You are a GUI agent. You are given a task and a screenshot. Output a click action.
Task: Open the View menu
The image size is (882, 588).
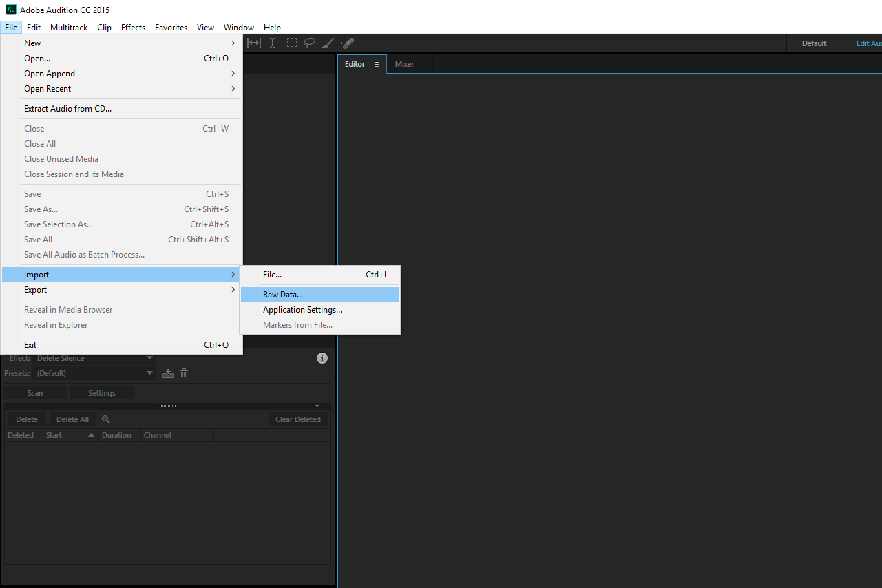coord(205,28)
